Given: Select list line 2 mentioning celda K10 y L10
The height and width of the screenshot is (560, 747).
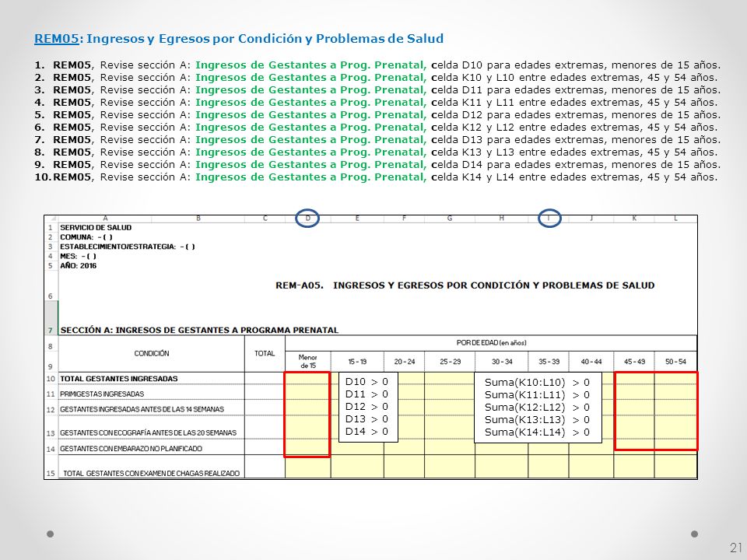Looking at the screenshot, I should coord(376,78).
